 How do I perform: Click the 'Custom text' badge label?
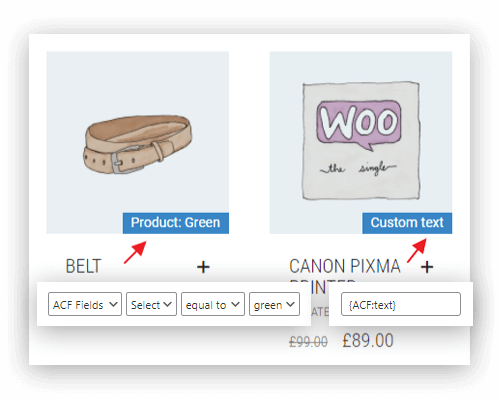pos(407,223)
